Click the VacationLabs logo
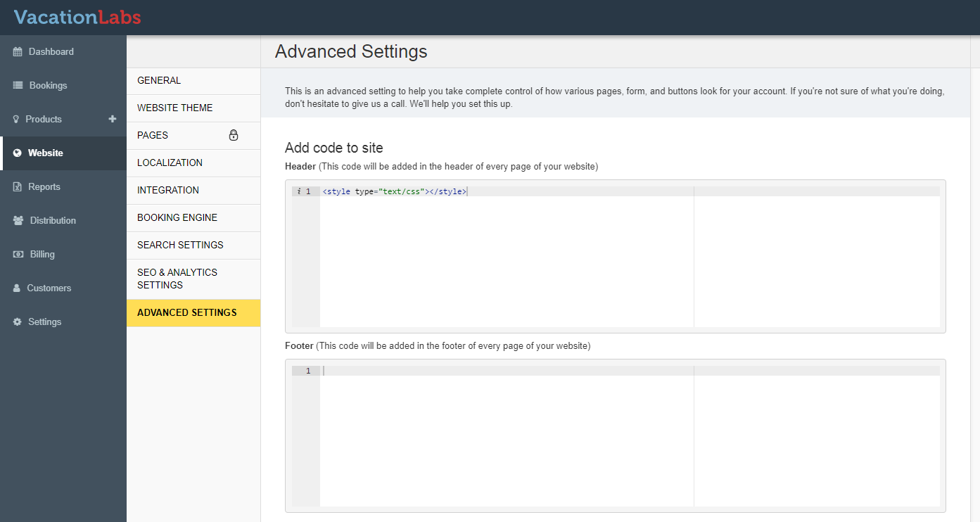Screen dimensions: 980x522 click(77, 18)
